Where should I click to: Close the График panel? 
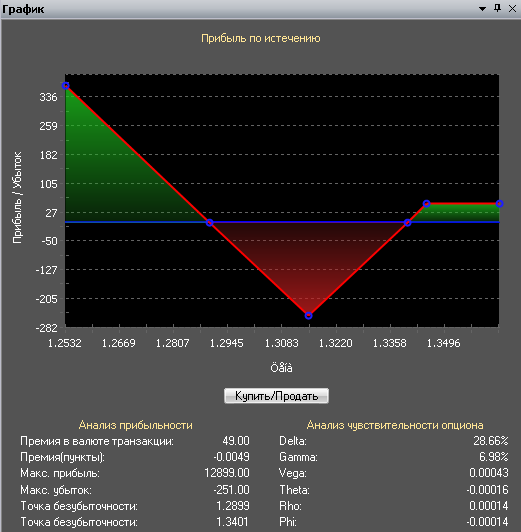[x=513, y=8]
